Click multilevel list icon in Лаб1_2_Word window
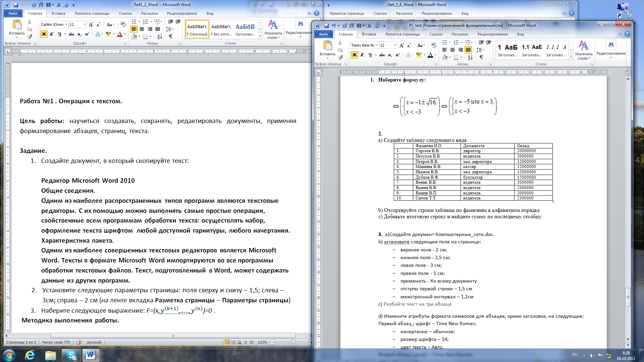The width and height of the screenshot is (644, 362). click(157, 22)
